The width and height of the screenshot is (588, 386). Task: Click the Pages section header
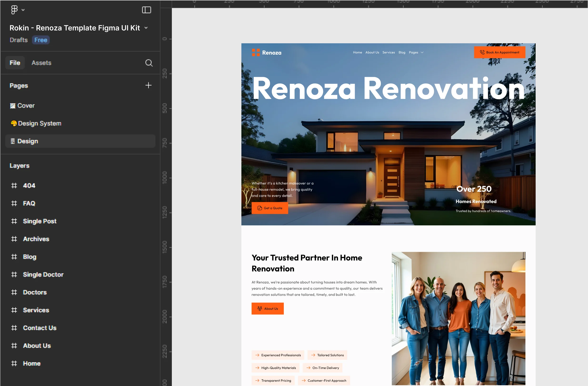19,86
